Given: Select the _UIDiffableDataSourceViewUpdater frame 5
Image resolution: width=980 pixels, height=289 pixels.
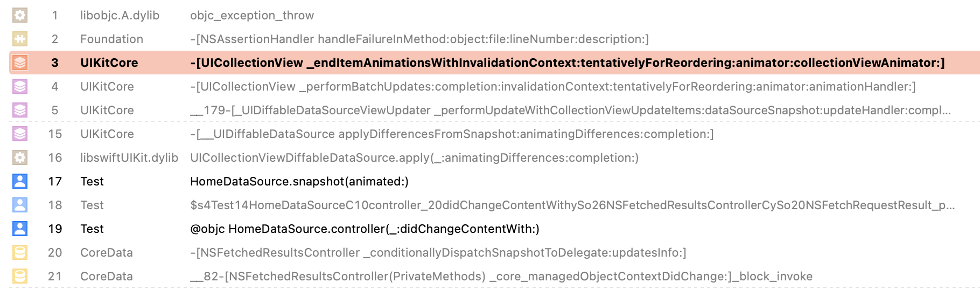Looking at the screenshot, I should pos(570,110).
